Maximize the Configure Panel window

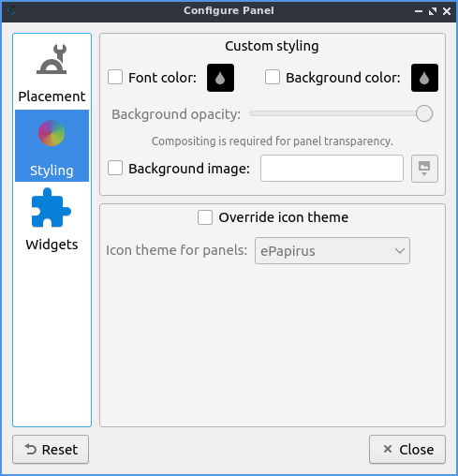point(433,11)
